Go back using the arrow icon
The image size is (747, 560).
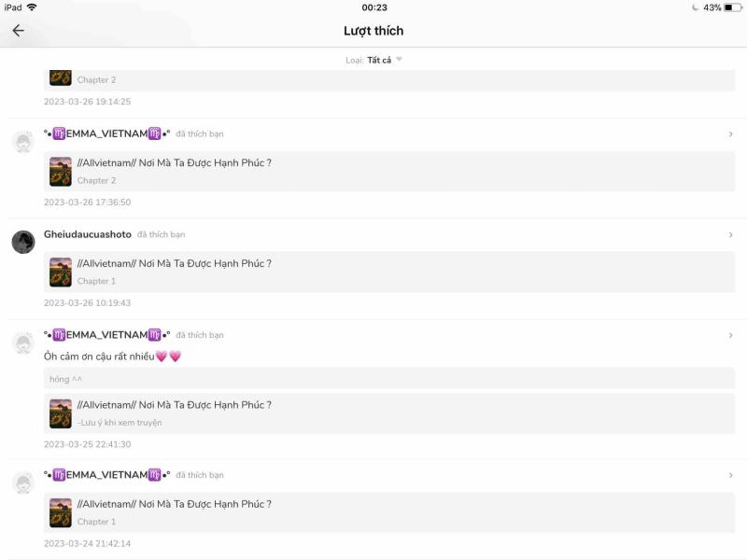click(x=18, y=31)
